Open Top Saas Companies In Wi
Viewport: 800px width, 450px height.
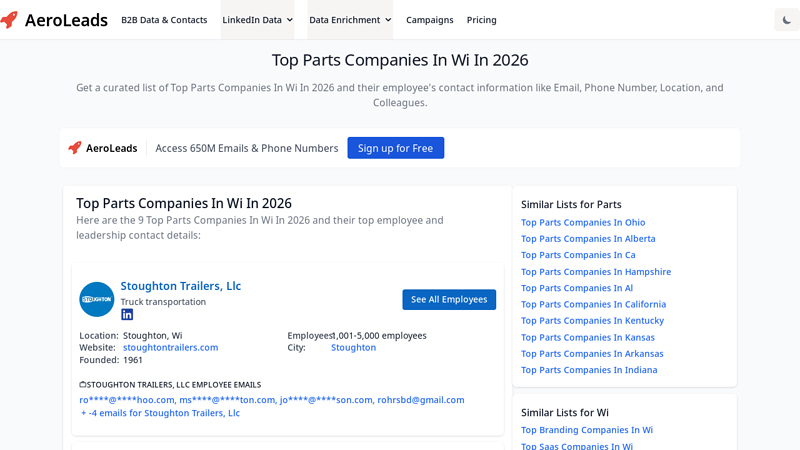pos(577,446)
